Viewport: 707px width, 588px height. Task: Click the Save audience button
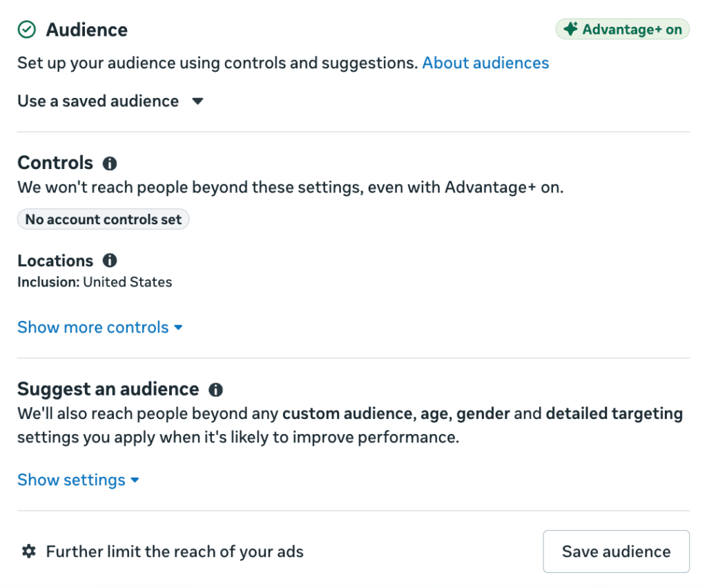tap(617, 551)
